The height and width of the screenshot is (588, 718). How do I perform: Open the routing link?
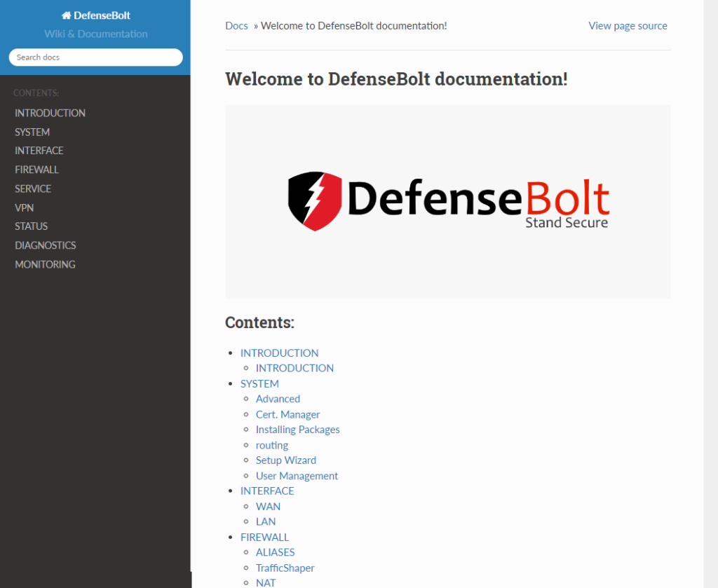click(x=272, y=445)
